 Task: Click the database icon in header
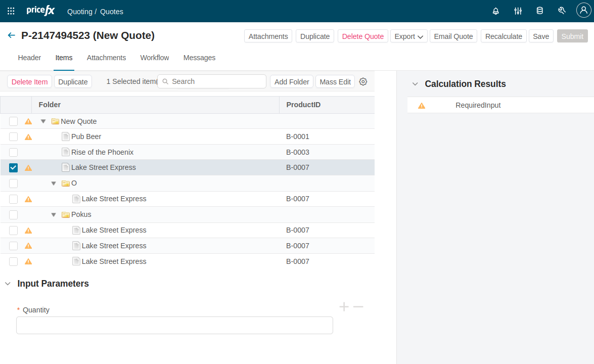click(539, 11)
